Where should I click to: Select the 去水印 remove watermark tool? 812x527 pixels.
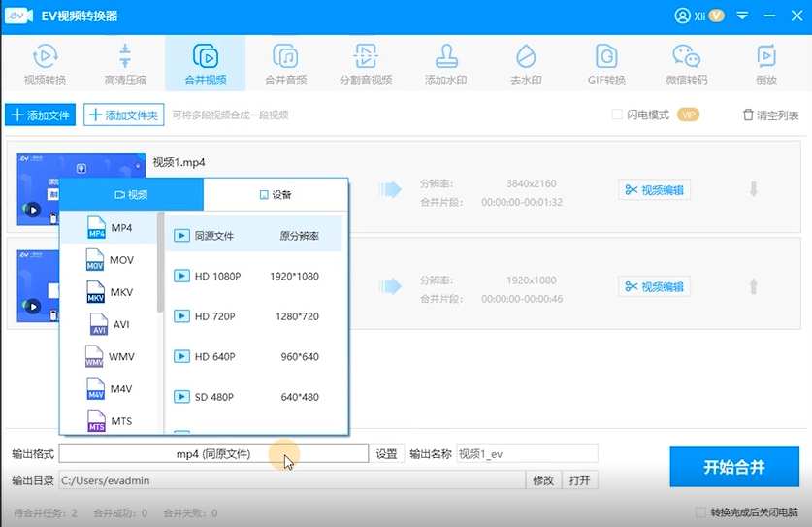coord(525,64)
